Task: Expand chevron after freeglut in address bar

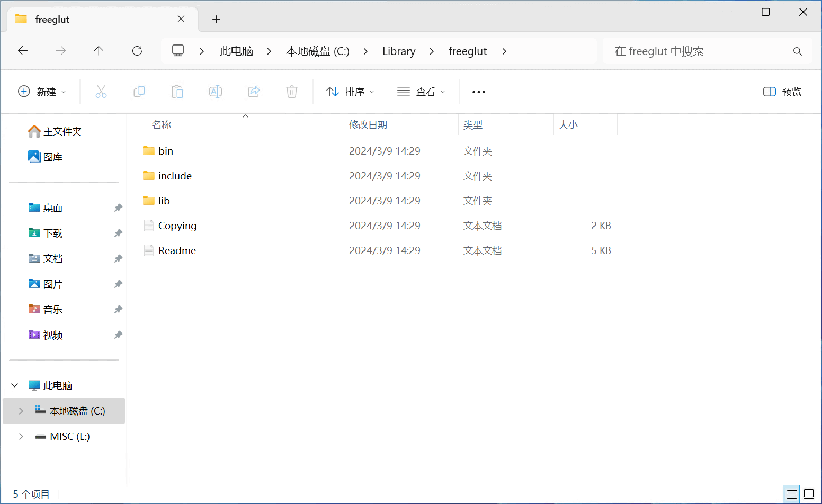Action: click(504, 51)
